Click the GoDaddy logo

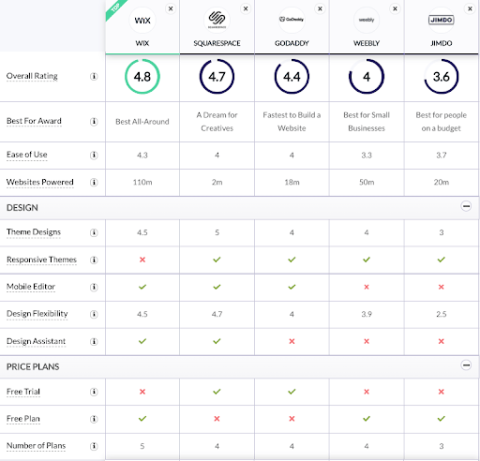pyautogui.click(x=292, y=20)
